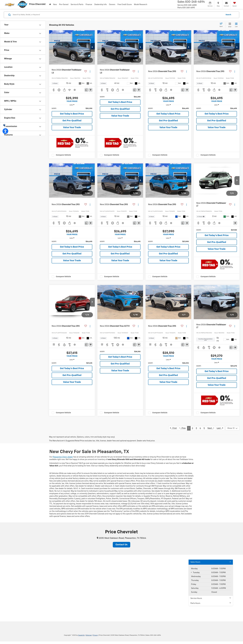This screenshot has width=243, height=644.
Task: Click the Search button
Action: 228,15
